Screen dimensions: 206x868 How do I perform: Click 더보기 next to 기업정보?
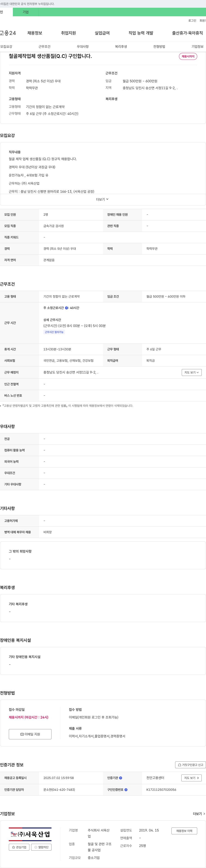pyautogui.click(x=199, y=814)
